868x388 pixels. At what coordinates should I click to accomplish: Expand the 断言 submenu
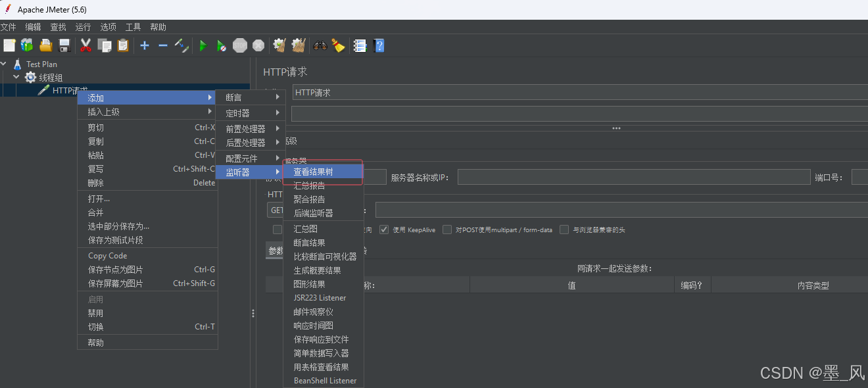click(x=251, y=97)
